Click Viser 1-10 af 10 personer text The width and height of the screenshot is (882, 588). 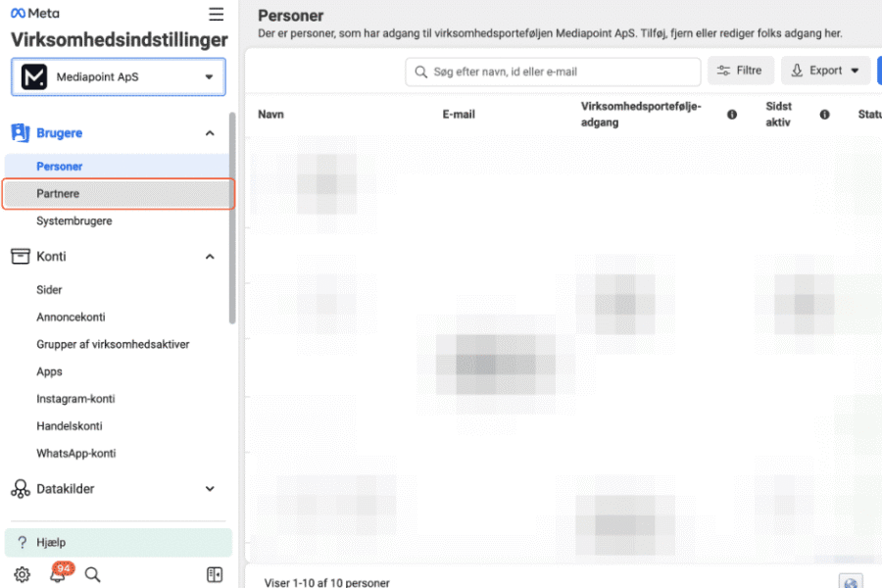tap(326, 582)
